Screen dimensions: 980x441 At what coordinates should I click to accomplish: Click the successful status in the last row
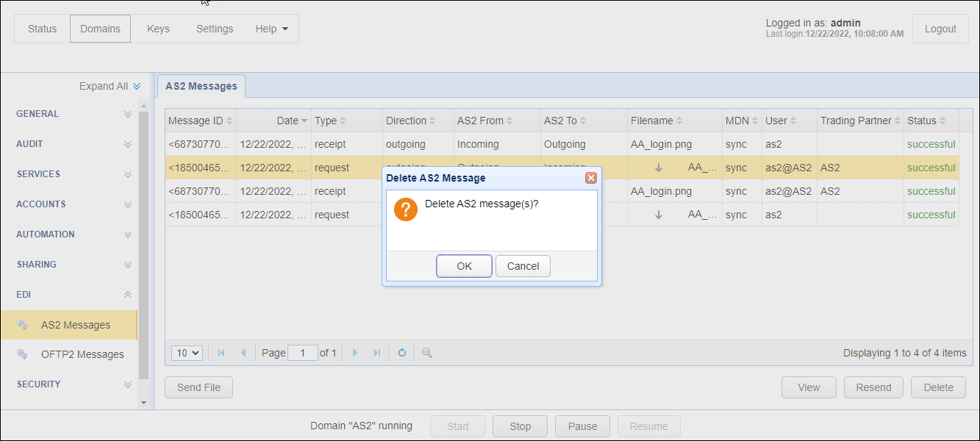[x=931, y=215]
